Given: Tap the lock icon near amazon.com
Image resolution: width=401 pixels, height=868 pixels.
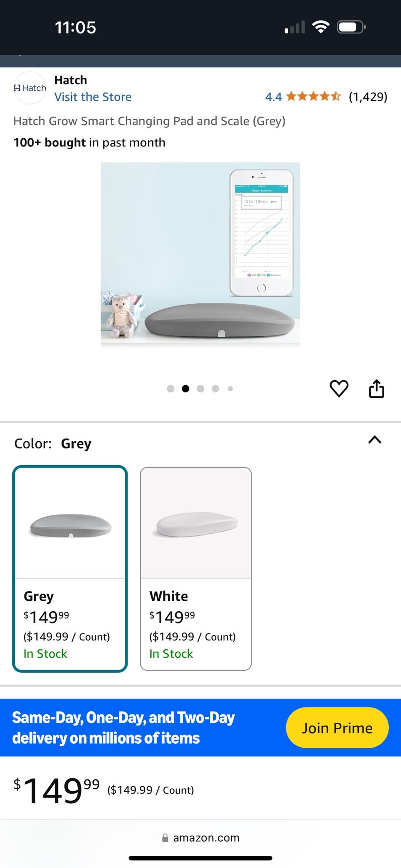Looking at the screenshot, I should point(166,838).
